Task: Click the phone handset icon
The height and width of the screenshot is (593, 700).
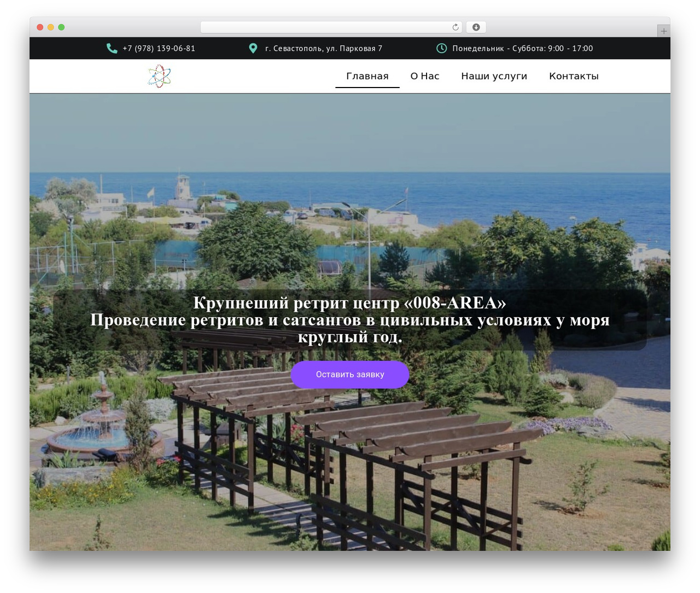Action: pyautogui.click(x=112, y=48)
